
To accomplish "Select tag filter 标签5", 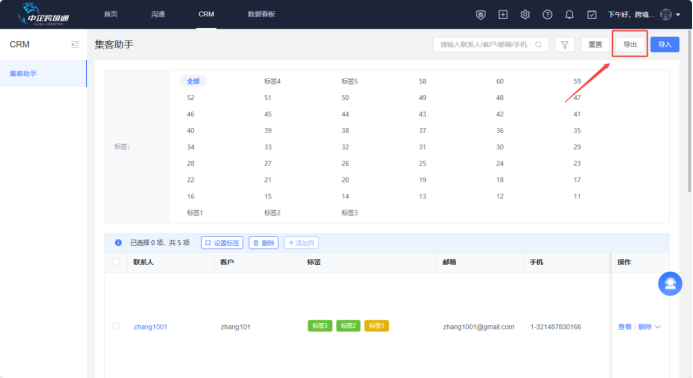I will click(350, 81).
